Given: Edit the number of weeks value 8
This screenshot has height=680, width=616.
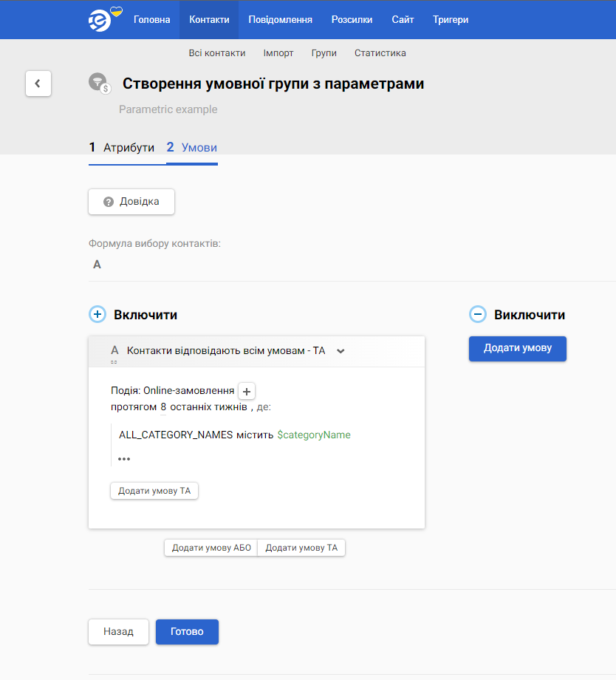Looking at the screenshot, I should [163, 407].
